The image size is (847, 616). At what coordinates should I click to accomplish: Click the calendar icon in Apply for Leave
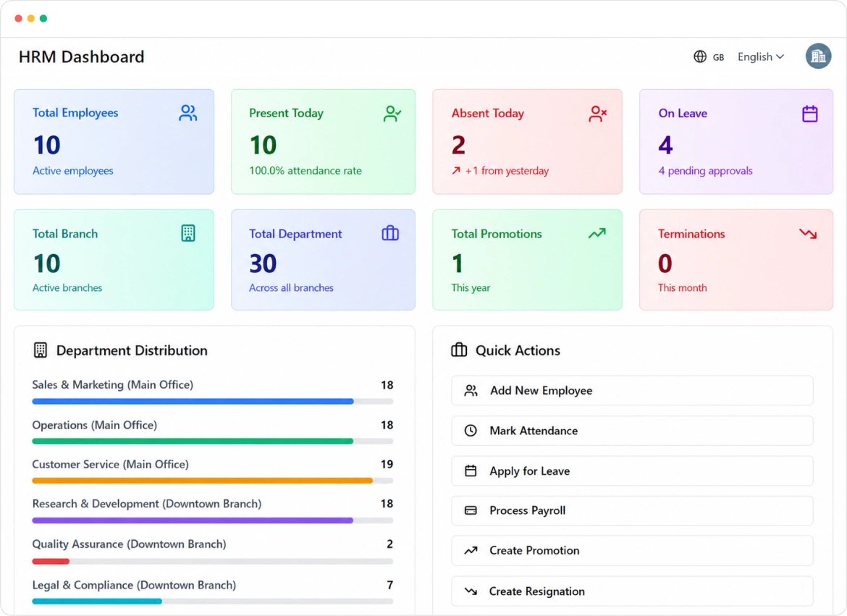pyautogui.click(x=471, y=471)
